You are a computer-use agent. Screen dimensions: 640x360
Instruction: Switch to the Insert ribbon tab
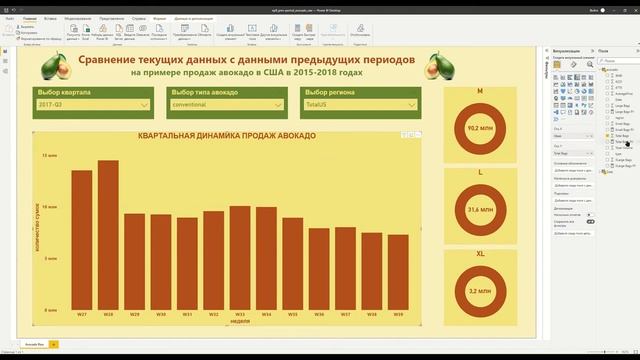[50, 19]
